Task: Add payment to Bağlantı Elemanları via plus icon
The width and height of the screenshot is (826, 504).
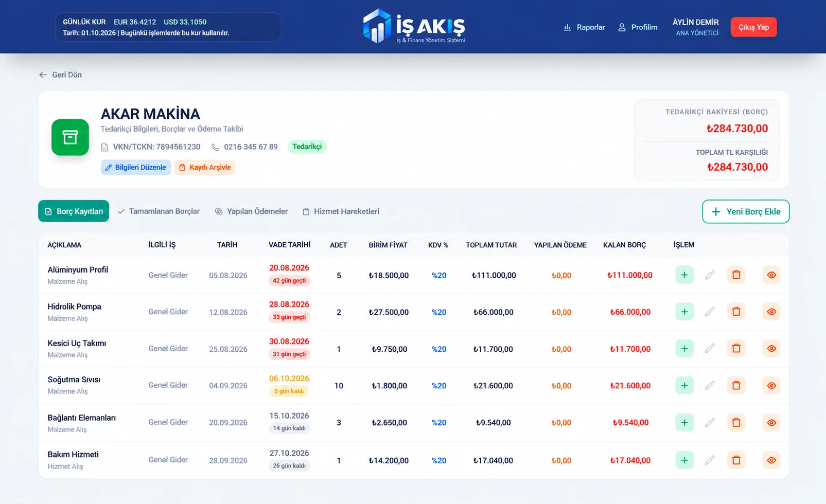Action: [x=684, y=423]
